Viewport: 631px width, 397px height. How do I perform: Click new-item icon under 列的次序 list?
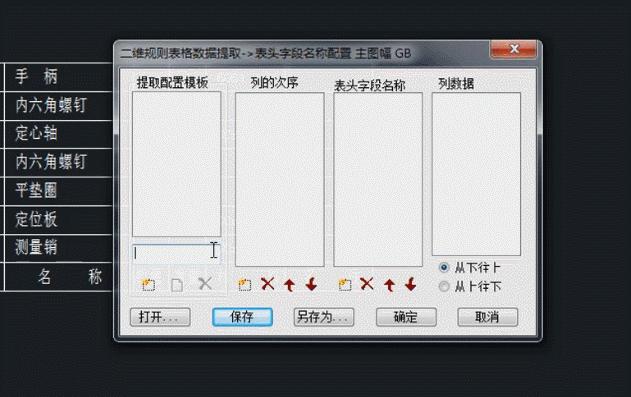244,284
